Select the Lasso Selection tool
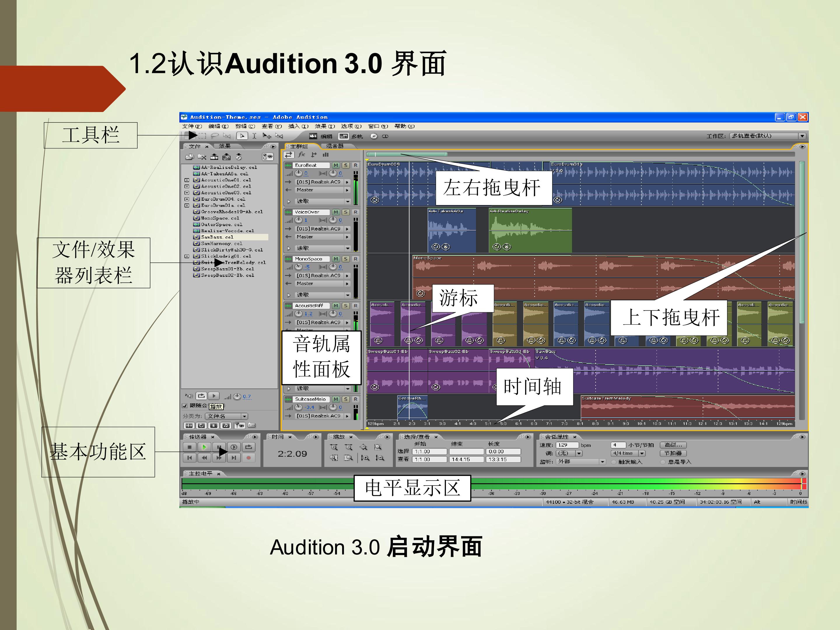Image resolution: width=840 pixels, height=630 pixels. (x=215, y=136)
